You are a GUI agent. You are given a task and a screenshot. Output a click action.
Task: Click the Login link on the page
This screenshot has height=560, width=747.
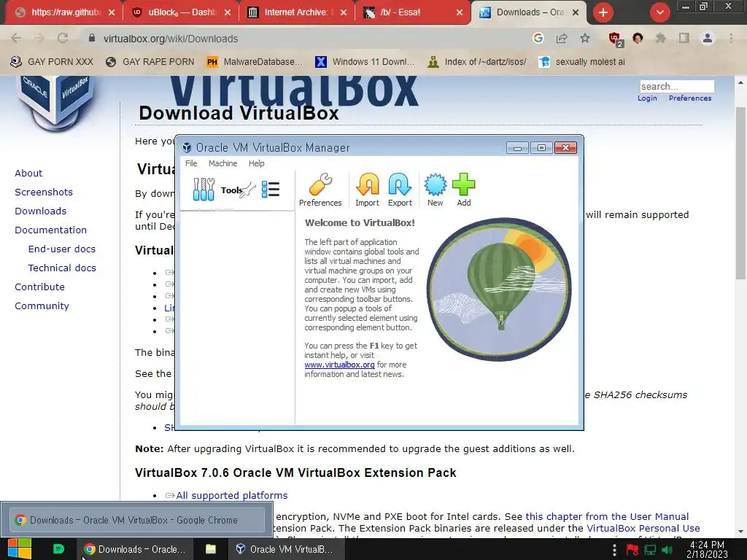(647, 98)
